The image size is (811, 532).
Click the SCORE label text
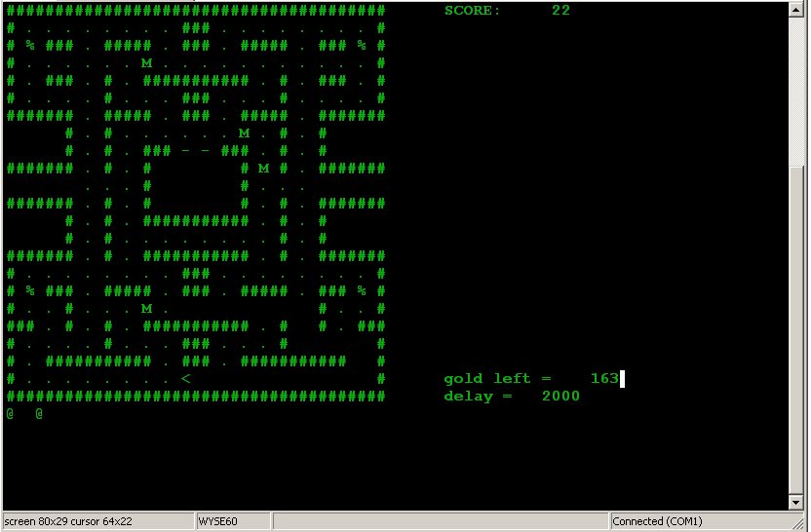[472, 11]
